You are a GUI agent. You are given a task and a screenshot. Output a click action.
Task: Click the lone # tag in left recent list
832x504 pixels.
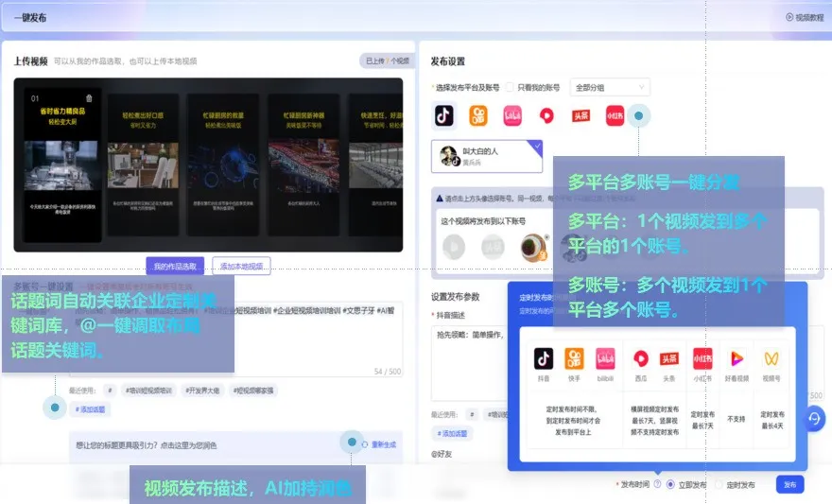110,391
